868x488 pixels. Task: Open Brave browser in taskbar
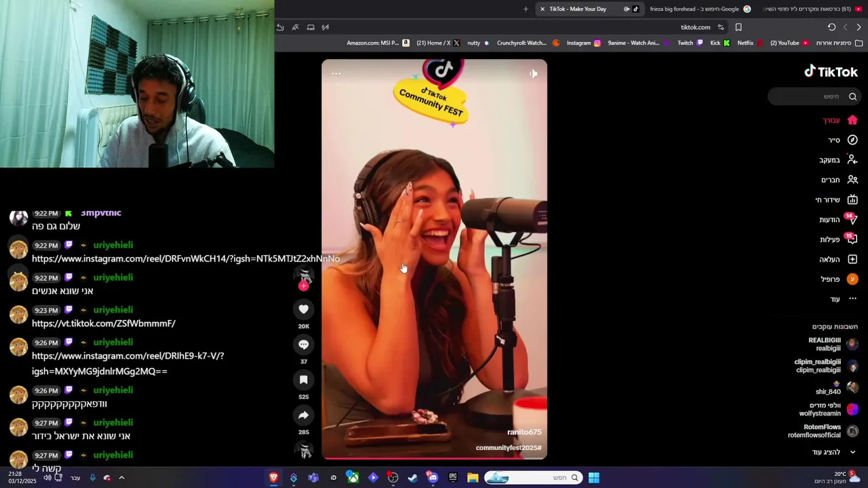tap(273, 478)
